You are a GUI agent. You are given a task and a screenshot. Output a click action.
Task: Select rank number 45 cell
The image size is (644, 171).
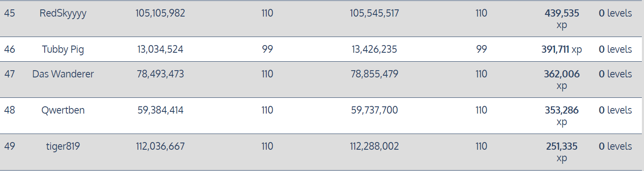[9, 13]
